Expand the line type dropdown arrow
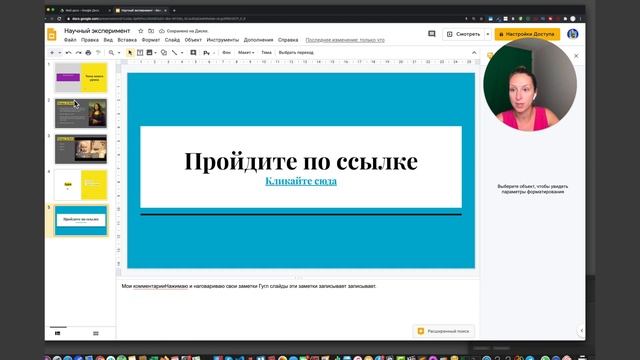Viewport: 640px width, 360px height. pyautogui.click(x=182, y=53)
